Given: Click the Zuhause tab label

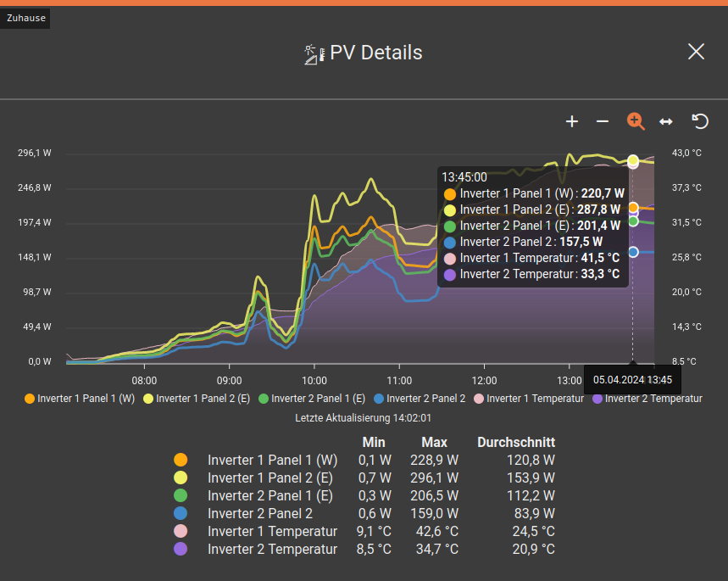Looking at the screenshot, I should (26, 18).
